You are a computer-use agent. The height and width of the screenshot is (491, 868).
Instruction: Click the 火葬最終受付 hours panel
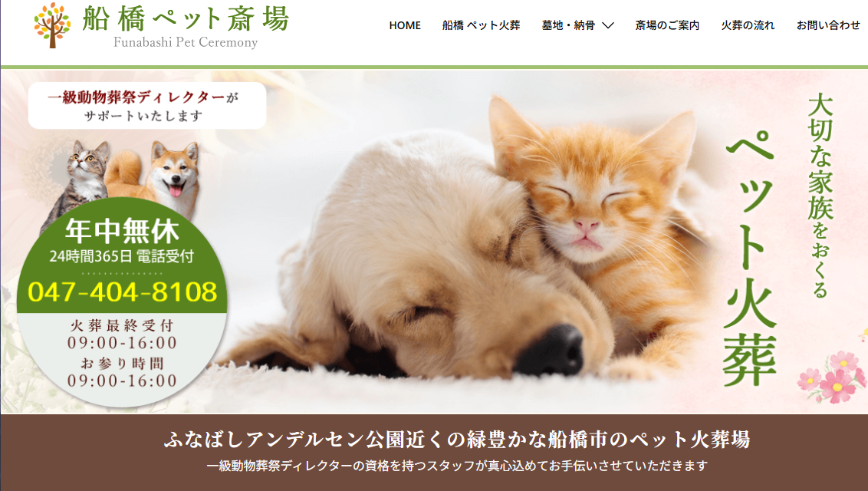[x=122, y=353]
